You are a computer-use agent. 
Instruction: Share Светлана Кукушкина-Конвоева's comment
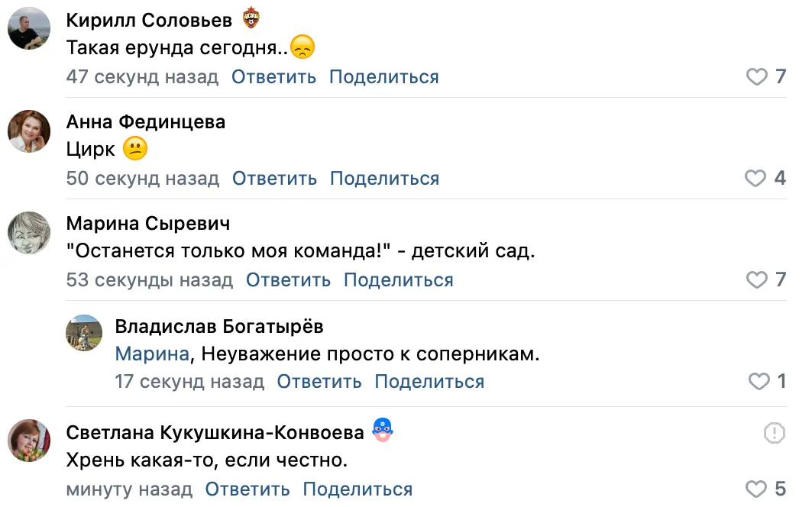357,489
